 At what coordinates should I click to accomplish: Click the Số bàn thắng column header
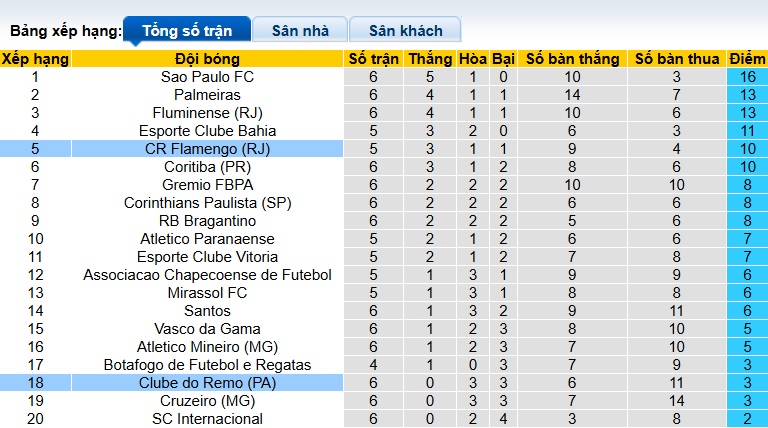pos(572,58)
